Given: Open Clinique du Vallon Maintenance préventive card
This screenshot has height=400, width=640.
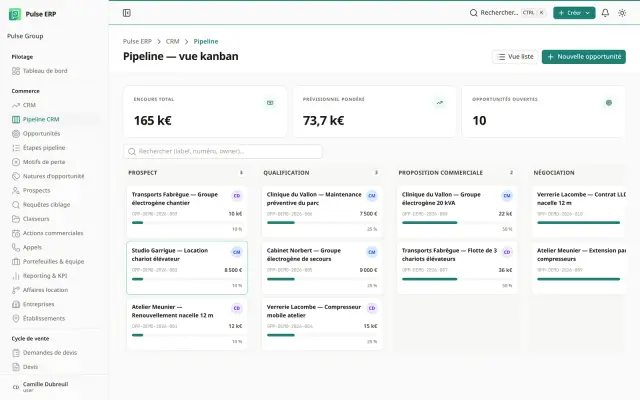Looking at the screenshot, I should (x=322, y=212).
